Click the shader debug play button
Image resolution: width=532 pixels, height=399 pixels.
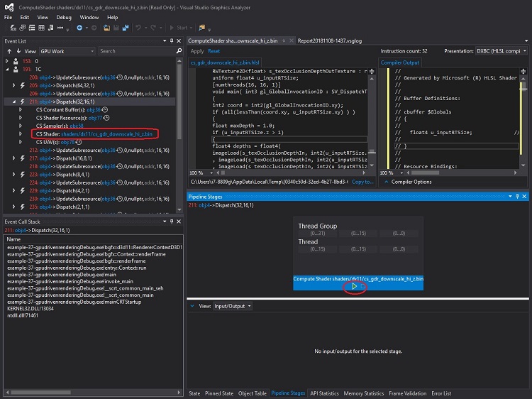(x=355, y=287)
